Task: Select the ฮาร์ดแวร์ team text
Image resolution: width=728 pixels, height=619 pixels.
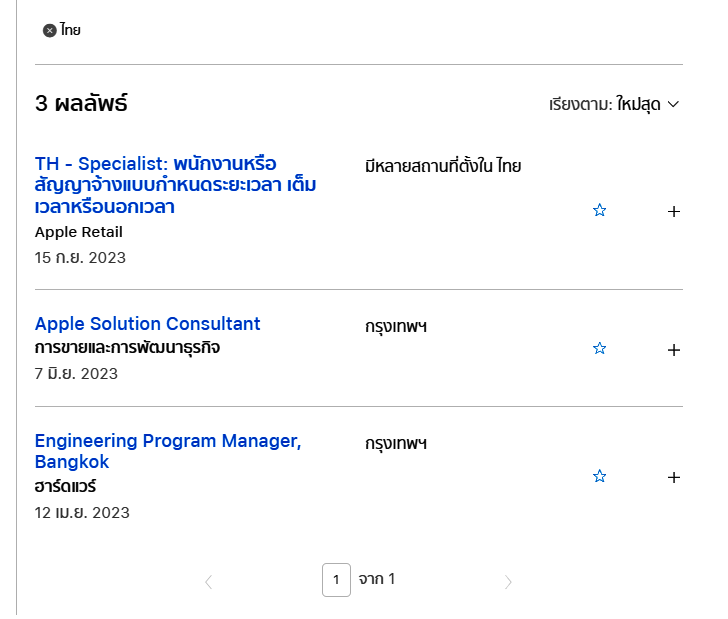Action: click(x=65, y=487)
